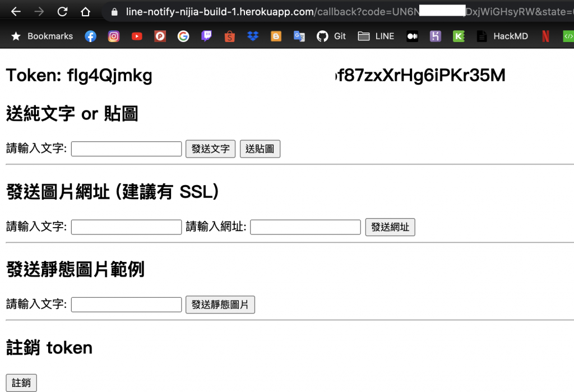
Task: Click the 註銷 revoke token button
Action: [x=21, y=383]
